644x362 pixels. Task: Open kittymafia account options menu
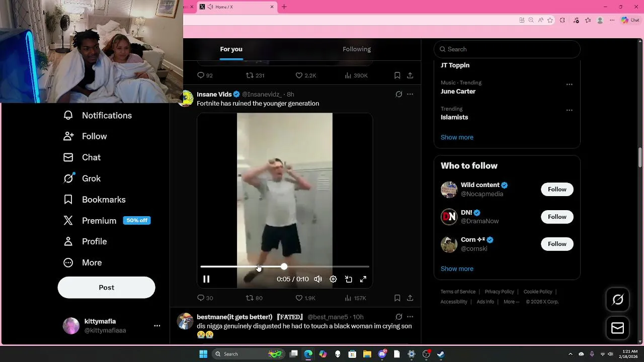(157, 326)
